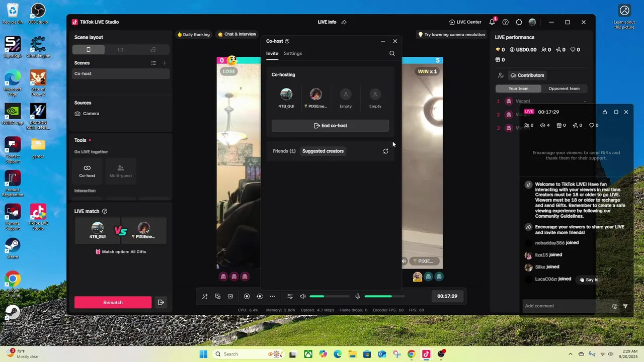This screenshot has height=362, width=644.
Task: Open Daily Ranking
Action: coord(193,35)
